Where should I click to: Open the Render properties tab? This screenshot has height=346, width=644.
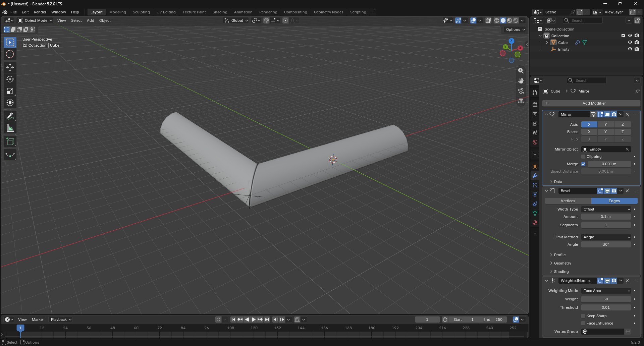535,105
